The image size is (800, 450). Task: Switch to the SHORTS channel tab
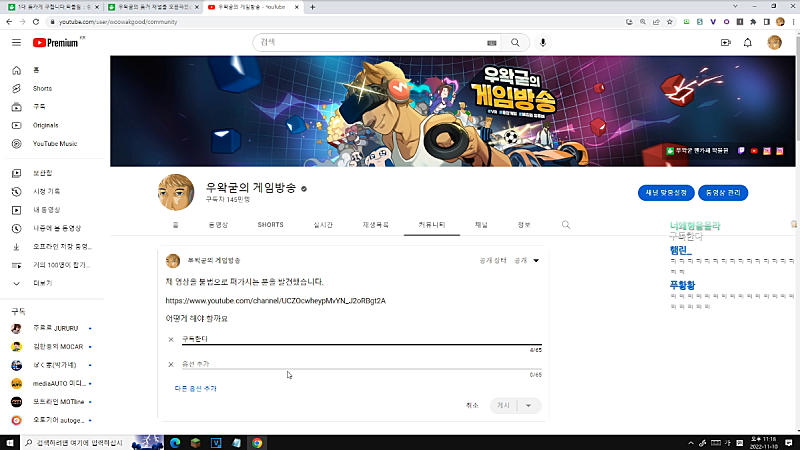point(270,225)
